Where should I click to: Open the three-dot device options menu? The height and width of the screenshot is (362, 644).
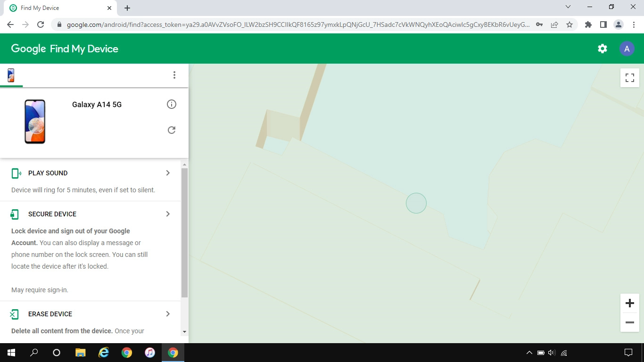[174, 75]
